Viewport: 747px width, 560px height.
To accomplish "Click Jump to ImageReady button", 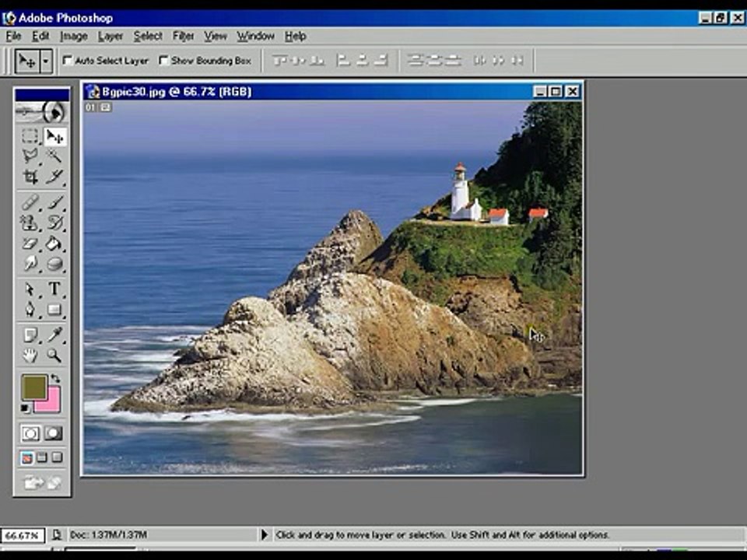I will click(x=42, y=483).
